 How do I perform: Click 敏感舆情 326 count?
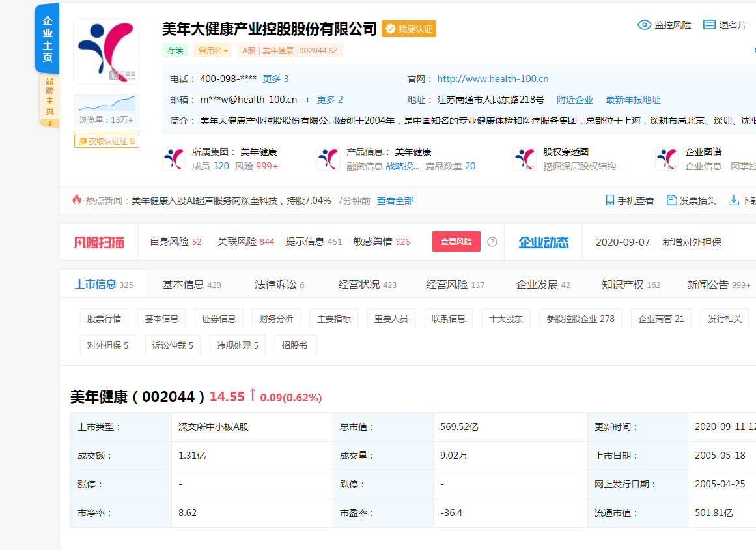click(382, 242)
